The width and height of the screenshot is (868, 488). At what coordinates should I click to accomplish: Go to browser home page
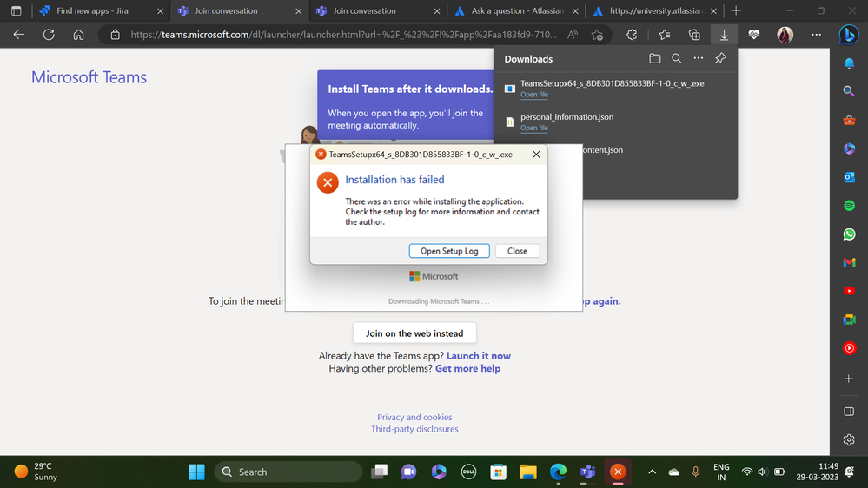pos(78,35)
